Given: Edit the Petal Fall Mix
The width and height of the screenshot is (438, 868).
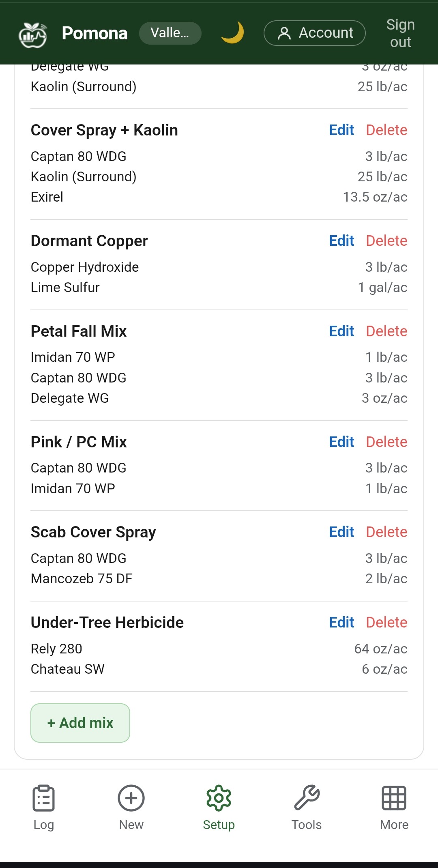Looking at the screenshot, I should tap(341, 331).
